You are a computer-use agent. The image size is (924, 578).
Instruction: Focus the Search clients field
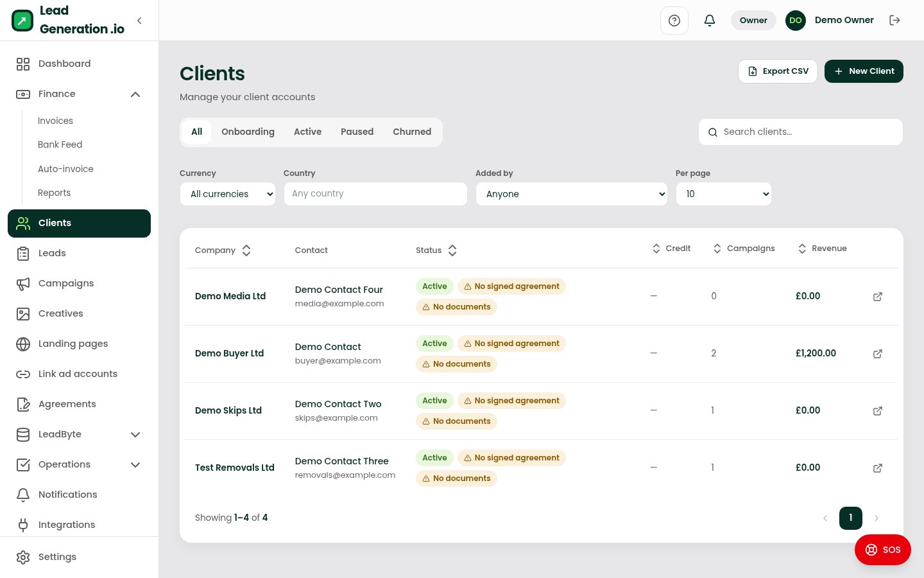[x=801, y=132]
